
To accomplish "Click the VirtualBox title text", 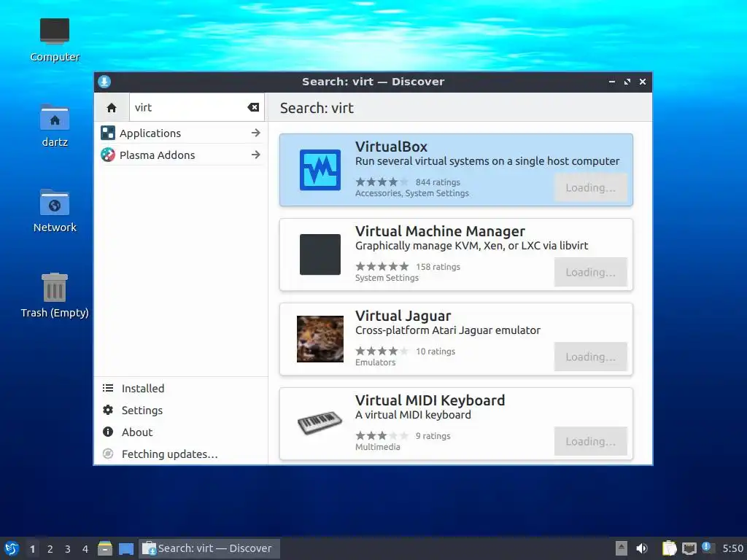I will 391,147.
